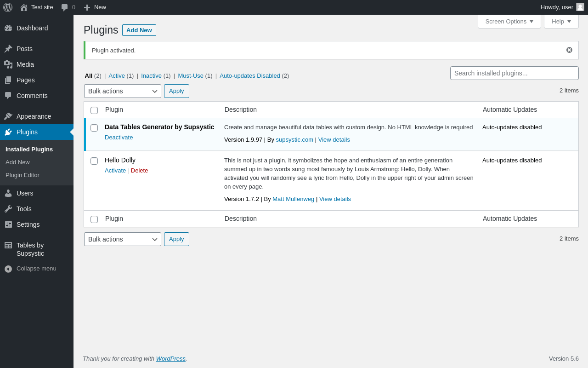Deactivate the Data Tables Generator plugin
Image resolution: width=588 pixels, height=368 pixels.
coord(119,137)
